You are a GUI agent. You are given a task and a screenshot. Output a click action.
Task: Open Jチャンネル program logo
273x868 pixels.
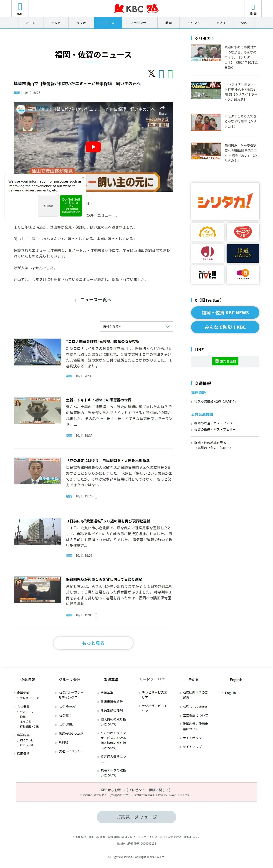point(207,253)
